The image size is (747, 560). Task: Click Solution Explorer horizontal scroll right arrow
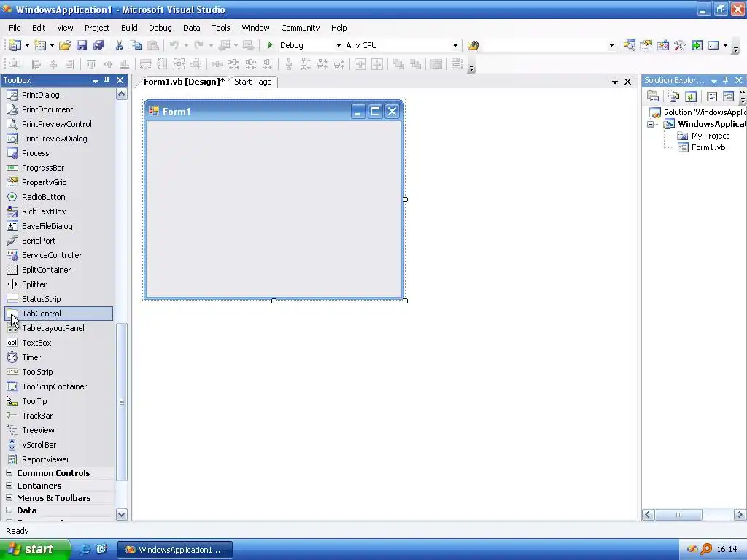(740, 514)
